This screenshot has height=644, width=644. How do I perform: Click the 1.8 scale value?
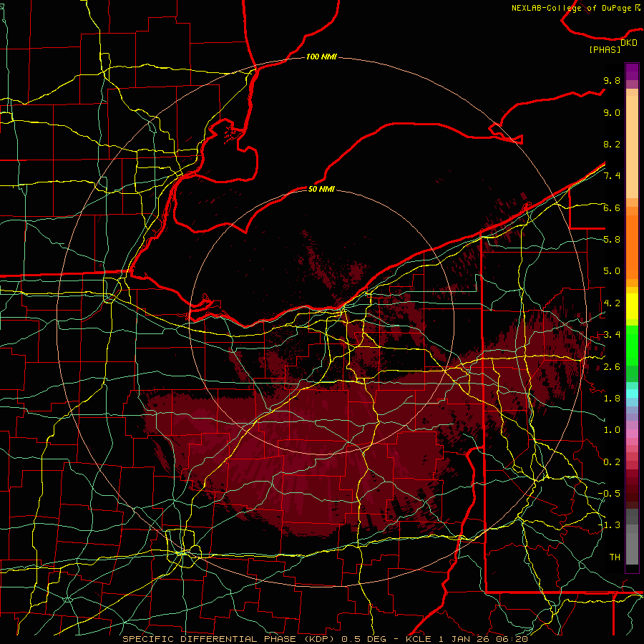[612, 399]
